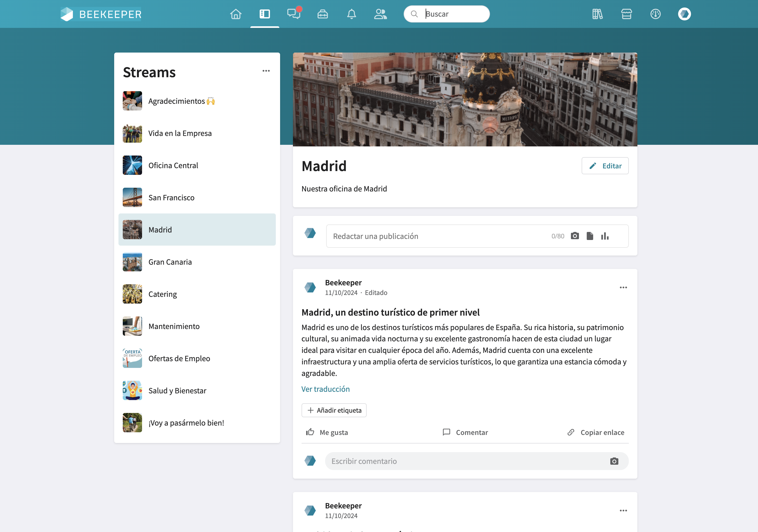Create a poll in the publication box
Screen dimensions: 758x532
605,236
